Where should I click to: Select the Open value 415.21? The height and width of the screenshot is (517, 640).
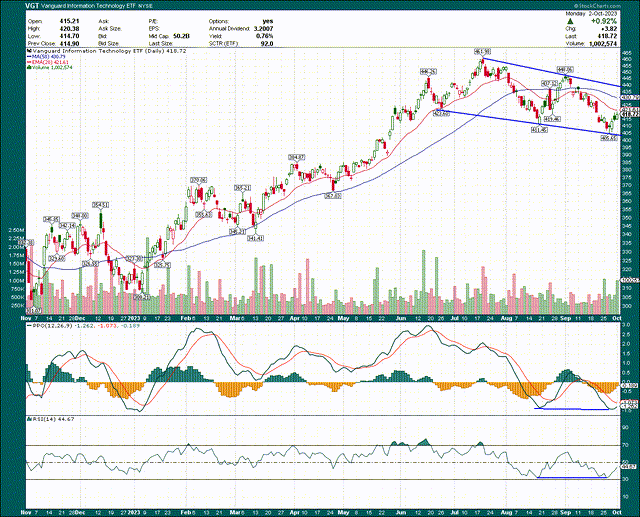69,21
